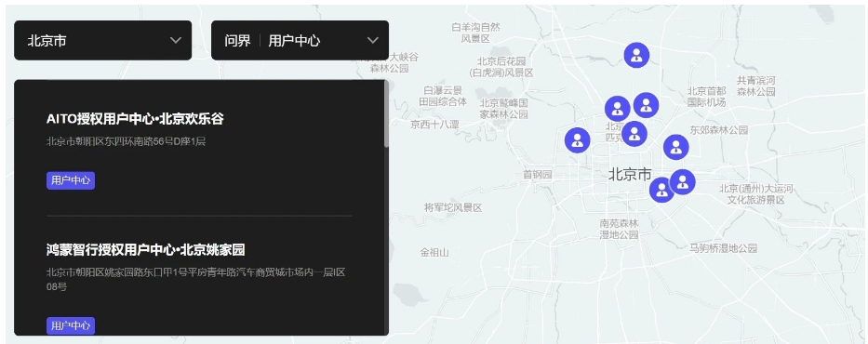
Task: Open the 问界 用户中心 filter dropdown
Action: 300,40
